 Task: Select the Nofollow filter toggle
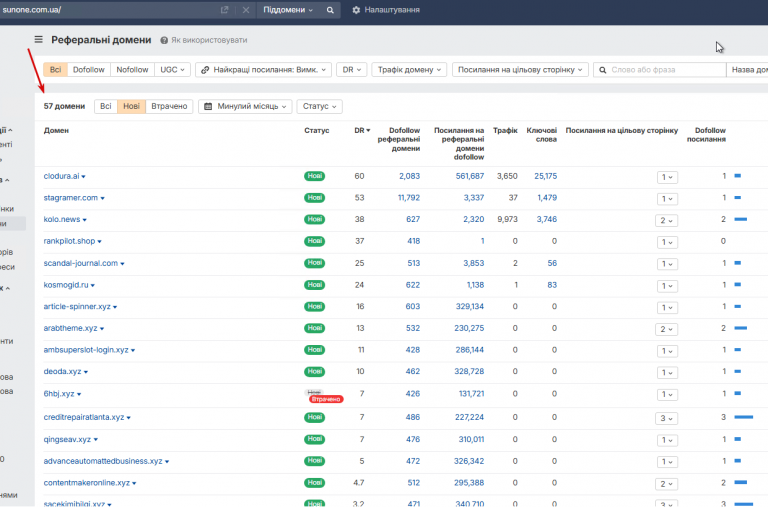pos(132,70)
